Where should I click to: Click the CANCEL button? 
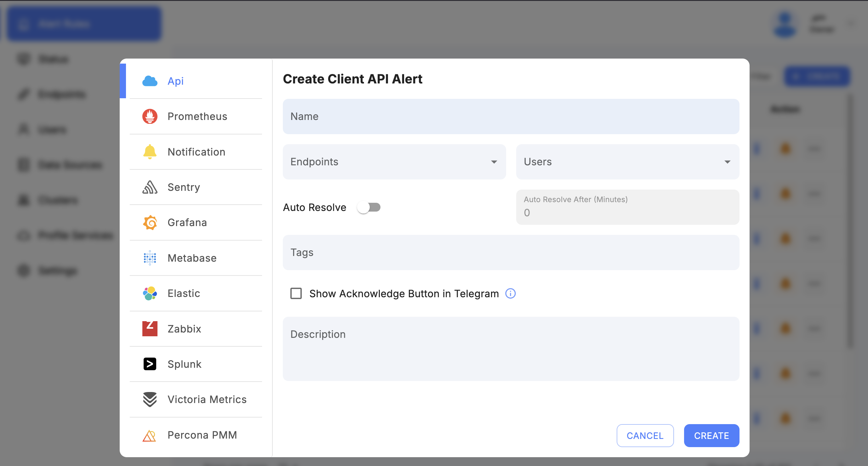tap(645, 436)
